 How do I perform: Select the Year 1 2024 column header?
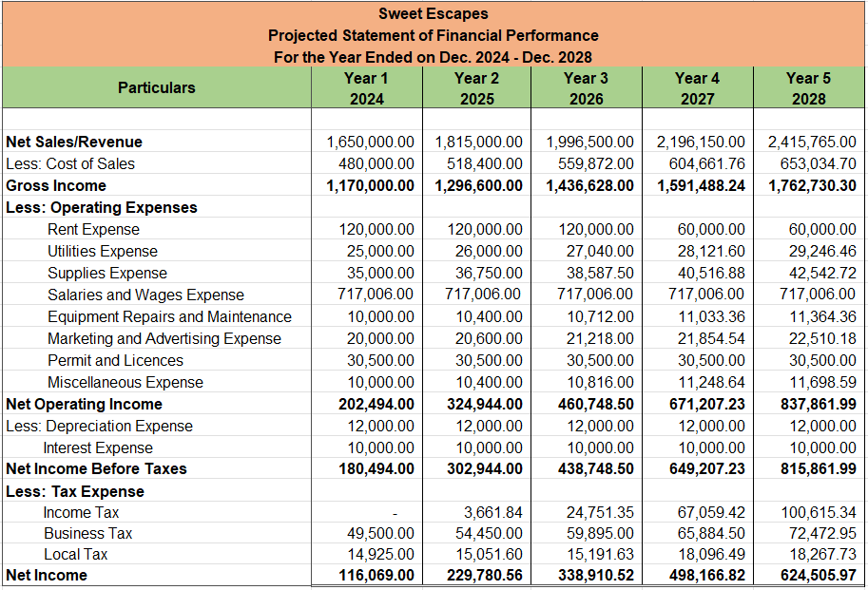(x=366, y=87)
